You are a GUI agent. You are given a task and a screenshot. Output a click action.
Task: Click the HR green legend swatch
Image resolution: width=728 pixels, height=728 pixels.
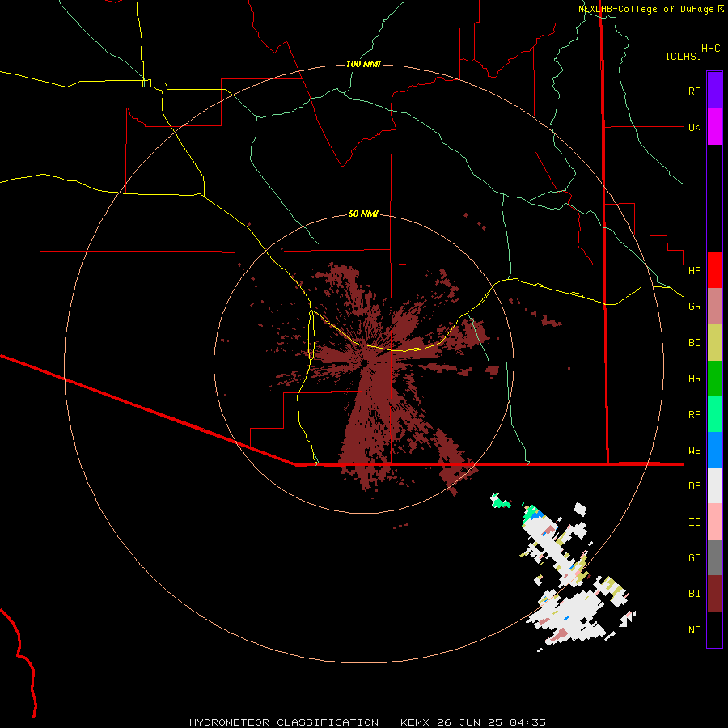(714, 379)
